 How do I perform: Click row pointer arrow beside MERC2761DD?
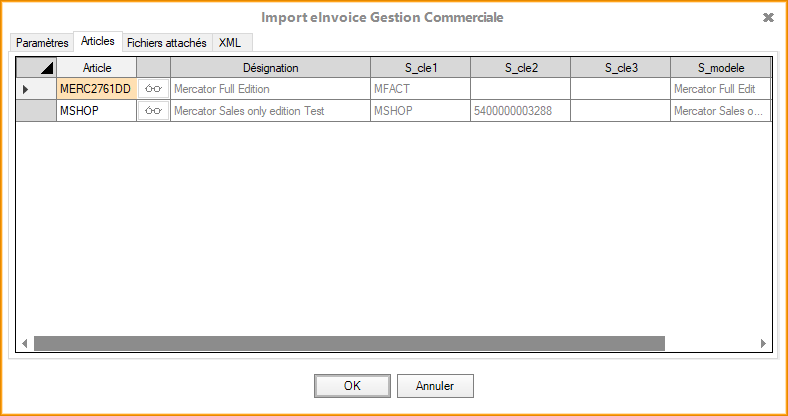[x=26, y=90]
